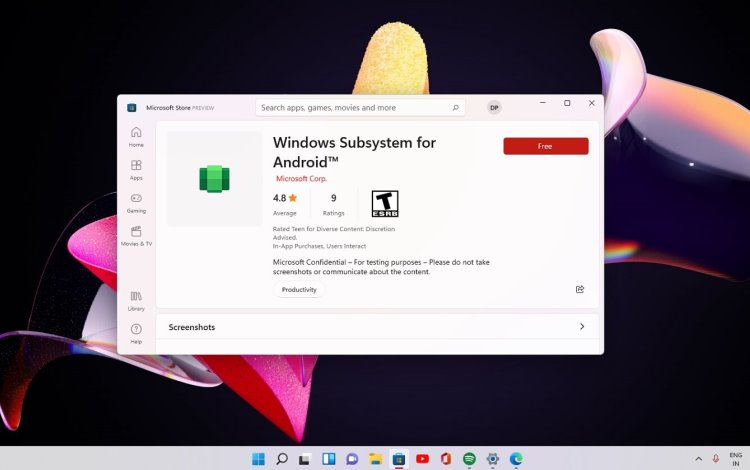Show hidden system tray icons

click(697, 458)
